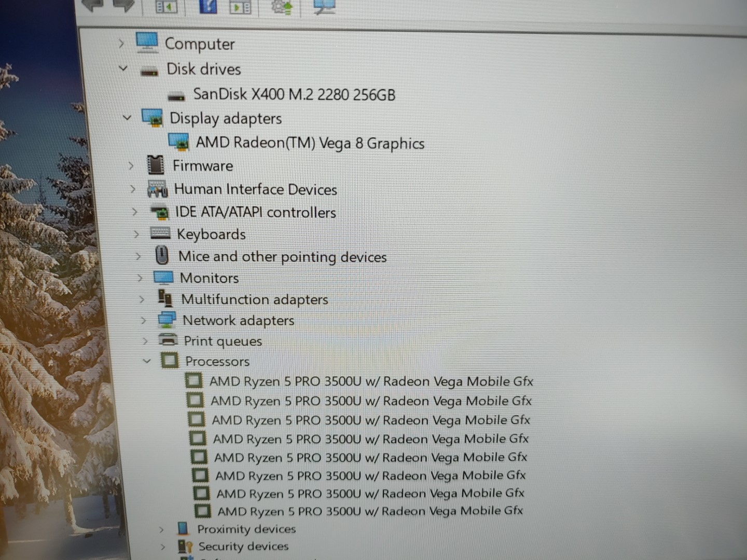Select the 'IDE ATA/ATAPI controllers' label
The width and height of the screenshot is (747, 560).
click(x=255, y=212)
